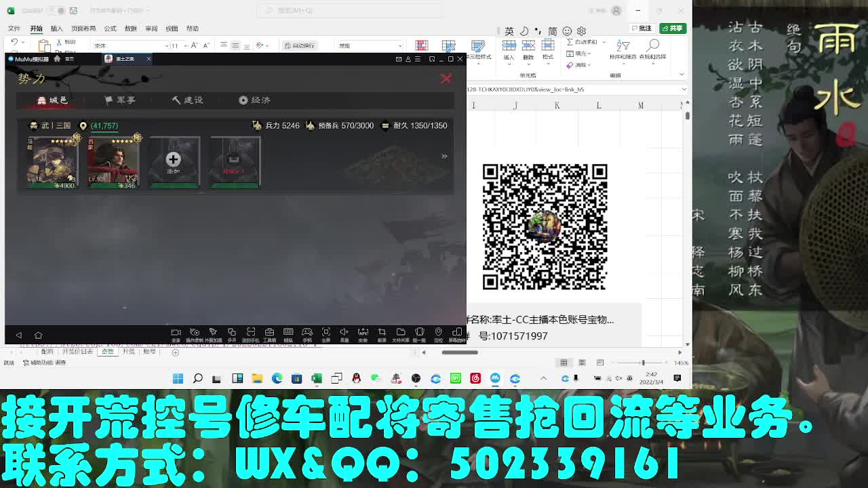
Task: Click the APK install icon in MuMu toolbar
Action: click(363, 333)
